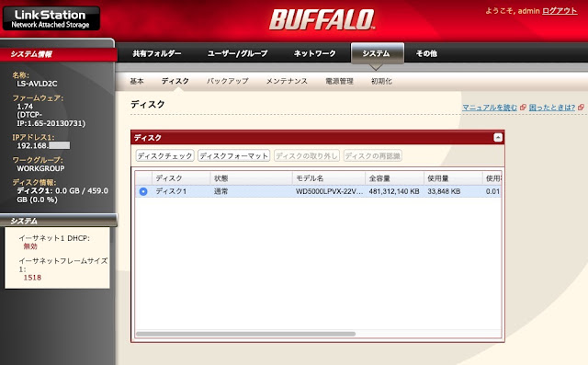588x365 pixels.
Task: Click the ディスクフォーマット button
Action: [234, 155]
